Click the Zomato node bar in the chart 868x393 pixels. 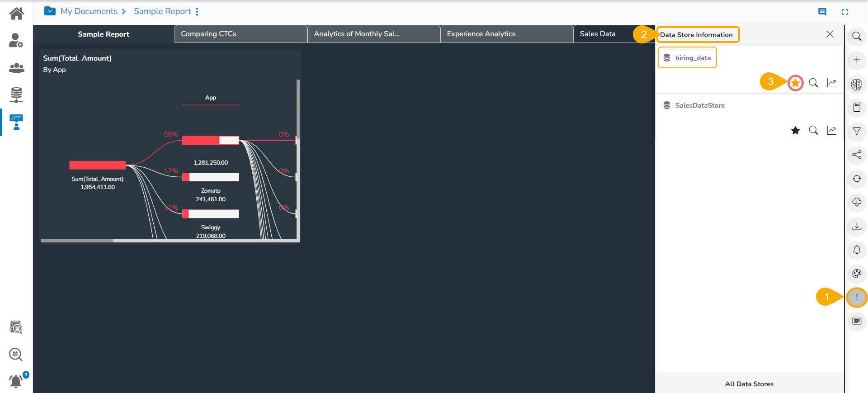click(211, 177)
